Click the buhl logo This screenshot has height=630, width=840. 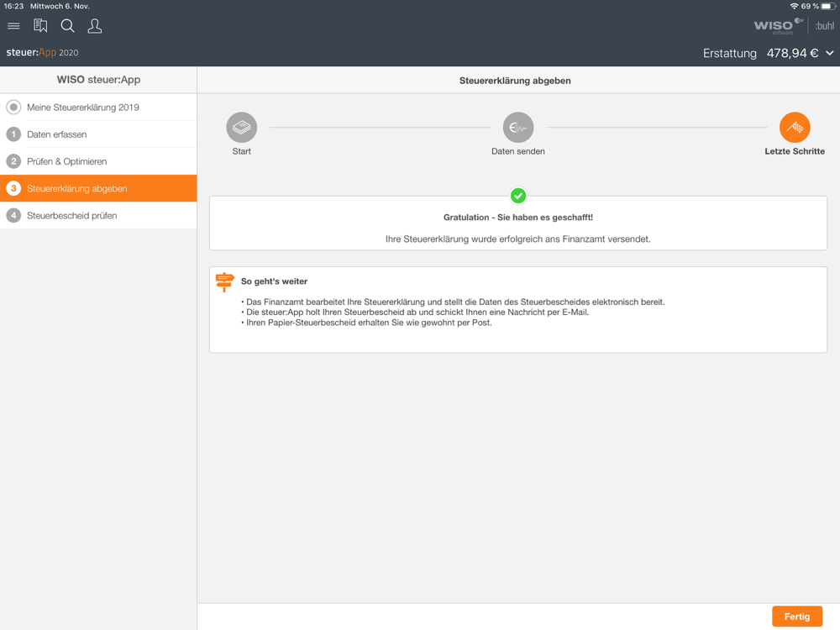(x=825, y=26)
